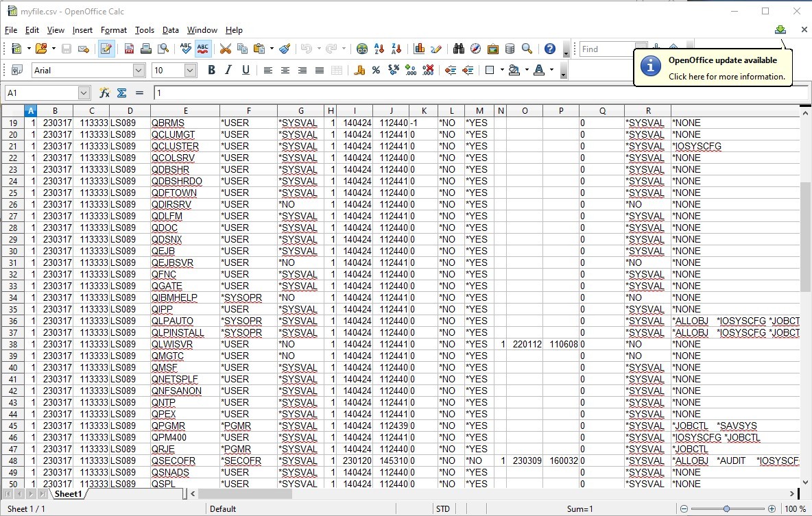
Task: Click the STD selection mode indicator
Action: [x=443, y=509]
